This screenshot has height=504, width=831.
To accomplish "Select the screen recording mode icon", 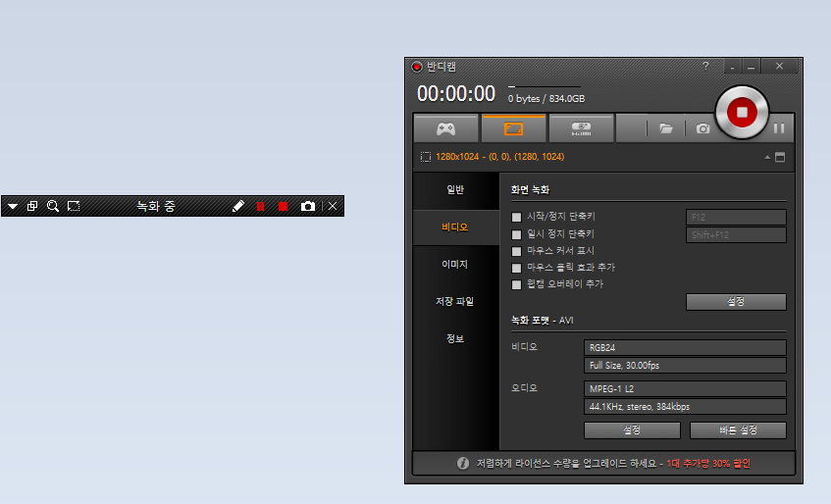I will [513, 128].
